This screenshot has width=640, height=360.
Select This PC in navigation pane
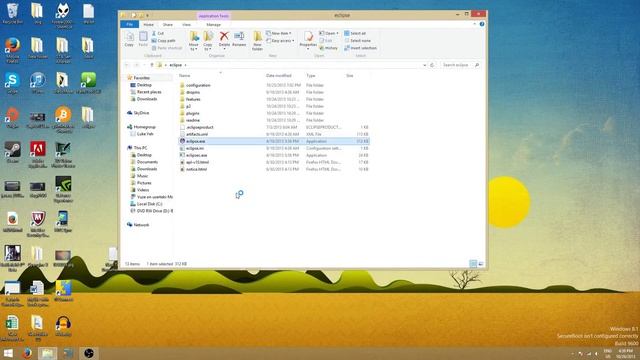click(x=138, y=148)
